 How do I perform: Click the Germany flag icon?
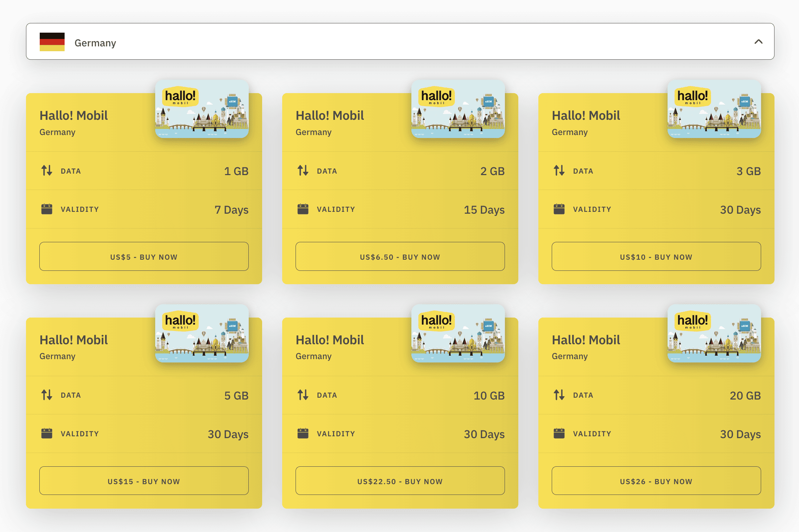(x=52, y=42)
